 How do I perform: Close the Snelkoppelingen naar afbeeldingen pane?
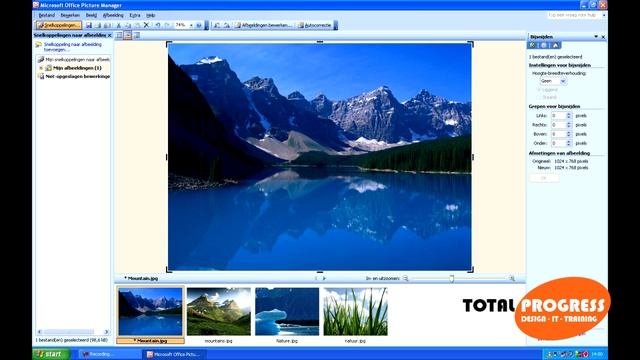pos(109,36)
